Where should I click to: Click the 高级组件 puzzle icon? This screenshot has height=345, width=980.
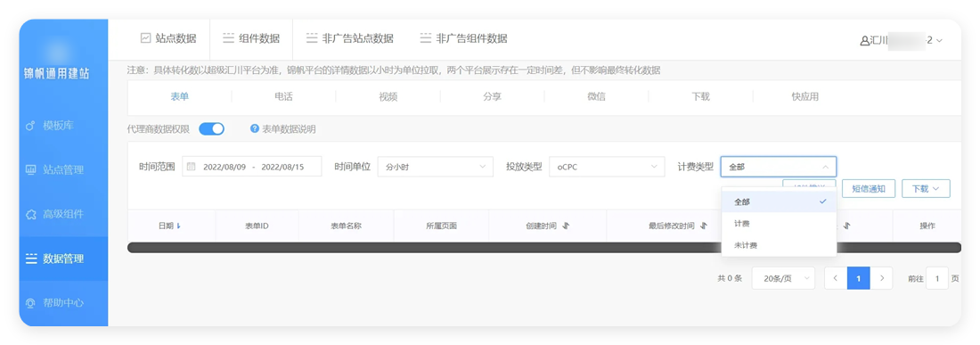point(30,214)
